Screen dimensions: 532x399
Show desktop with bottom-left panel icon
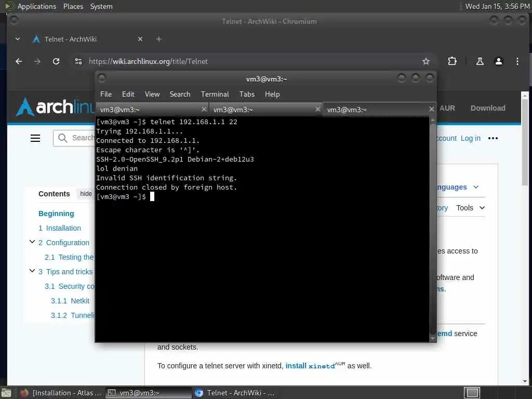[x=6, y=393]
